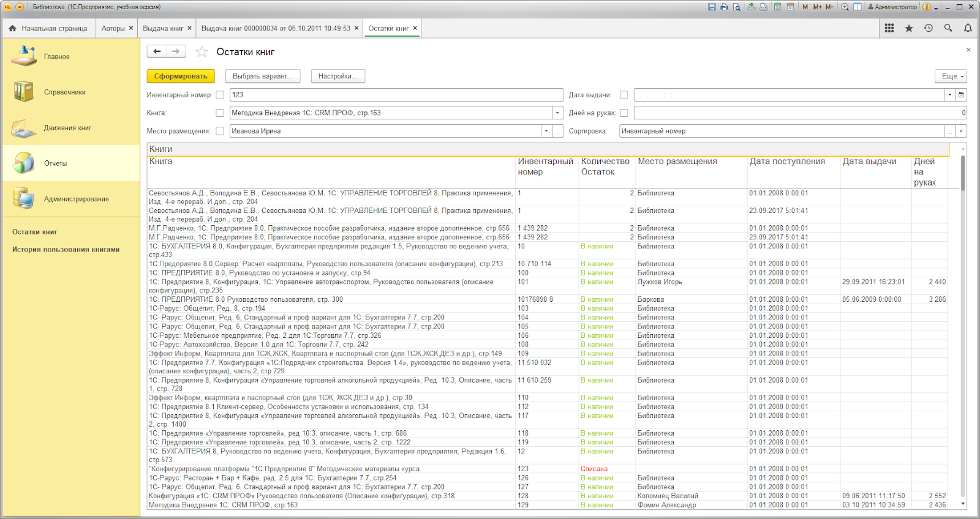Open the functions menu grid icon
Viewport: 980px width, 519px height.
(889, 28)
